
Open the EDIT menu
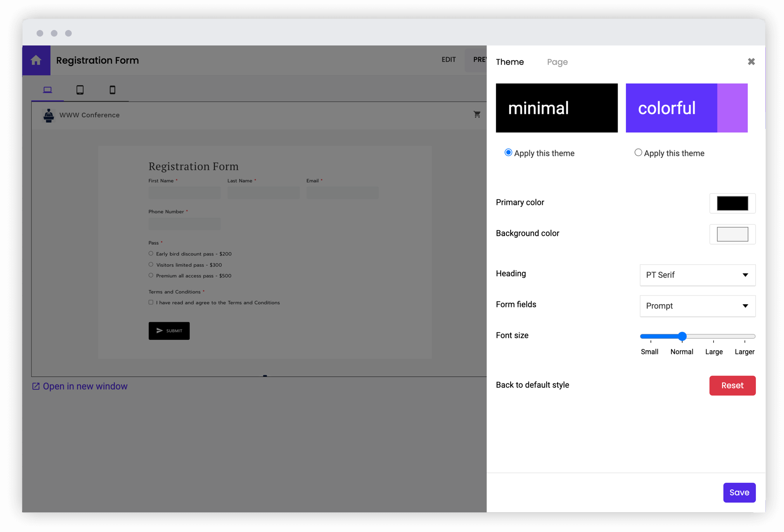pos(448,60)
